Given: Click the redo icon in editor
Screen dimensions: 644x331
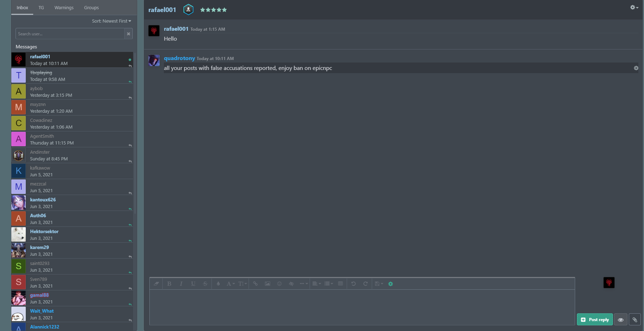Looking at the screenshot, I should click(x=365, y=284).
